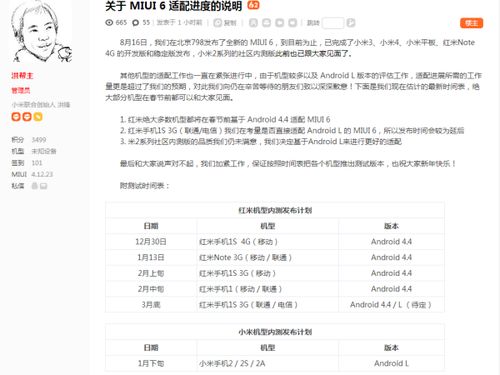The image size is (500, 375).
Task: Click the Android 4.4 / L（待定） cell
Action: [x=391, y=305]
